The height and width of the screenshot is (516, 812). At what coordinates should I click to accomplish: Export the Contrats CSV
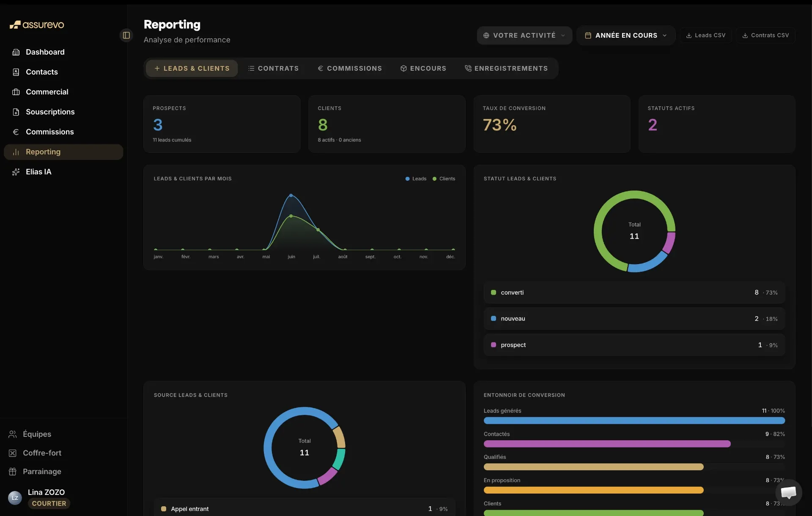tap(765, 36)
